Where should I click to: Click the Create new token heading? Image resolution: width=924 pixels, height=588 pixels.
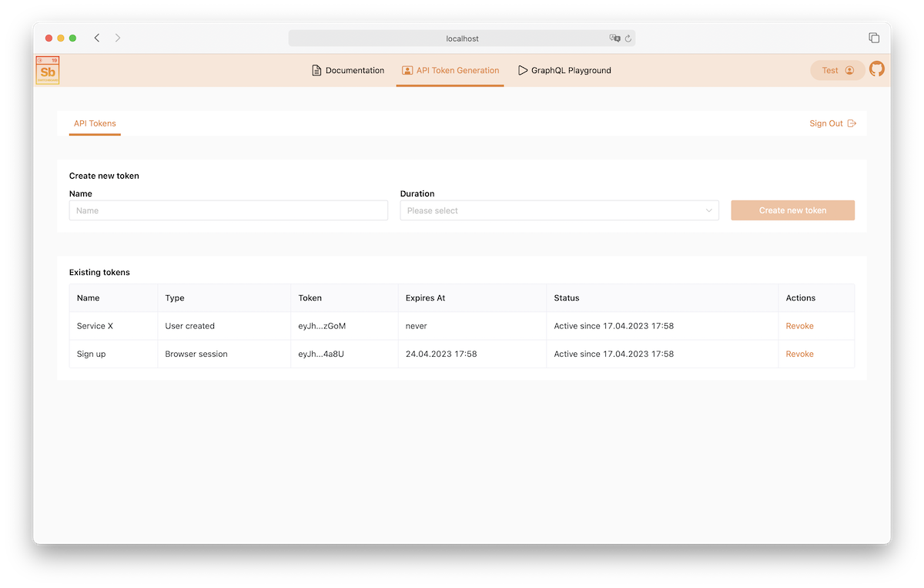(104, 176)
